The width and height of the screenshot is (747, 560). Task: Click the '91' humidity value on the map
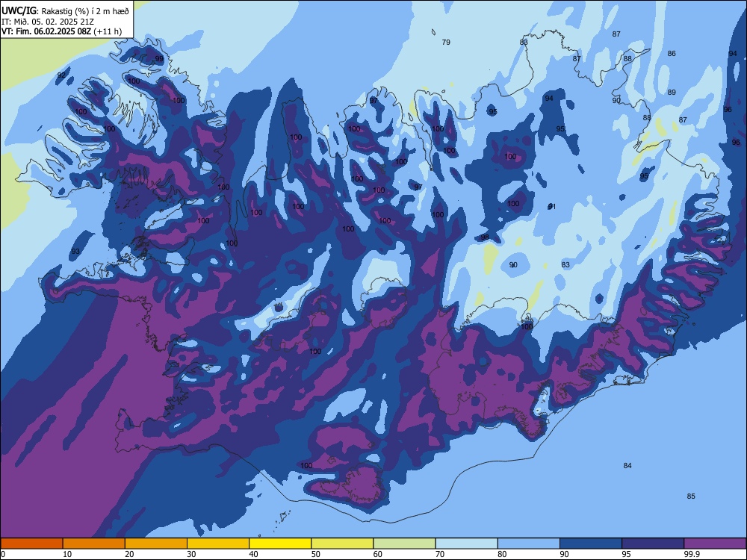coord(552,206)
